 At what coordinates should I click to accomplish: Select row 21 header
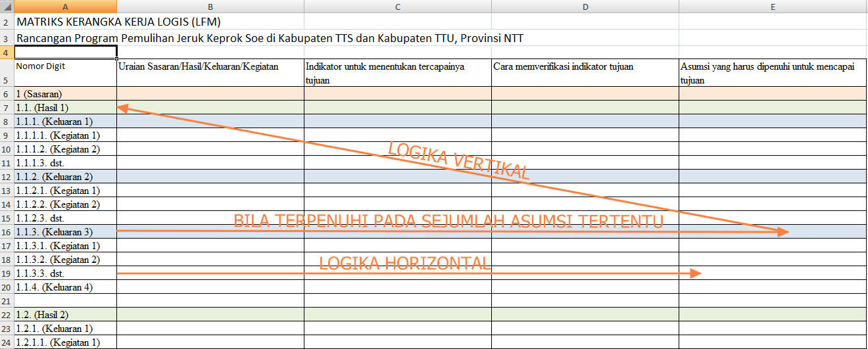(7, 300)
